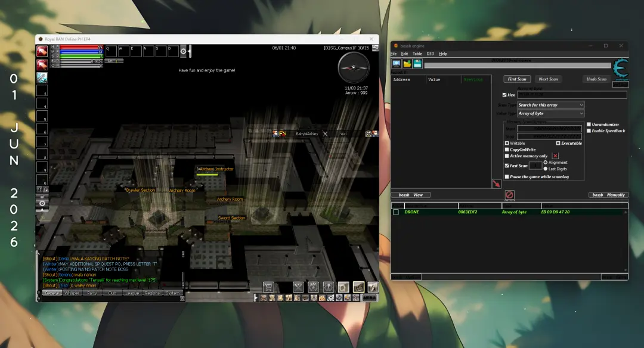Enable the Unrandomizer checkbox
Image resolution: width=644 pixels, height=348 pixels.
pyautogui.click(x=589, y=125)
